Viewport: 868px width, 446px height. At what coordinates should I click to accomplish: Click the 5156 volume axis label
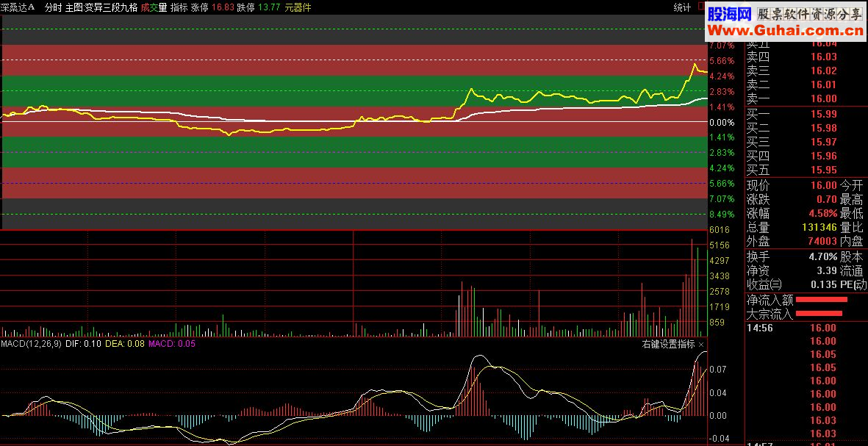coord(719,245)
